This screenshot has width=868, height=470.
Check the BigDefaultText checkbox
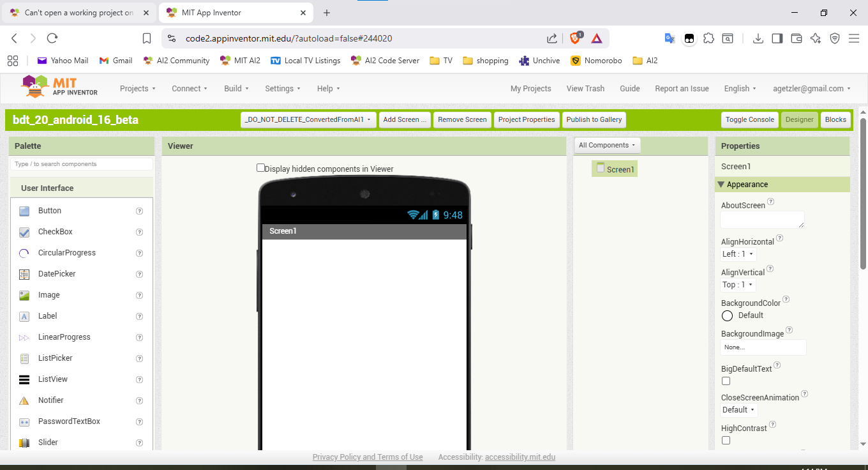[726, 381]
